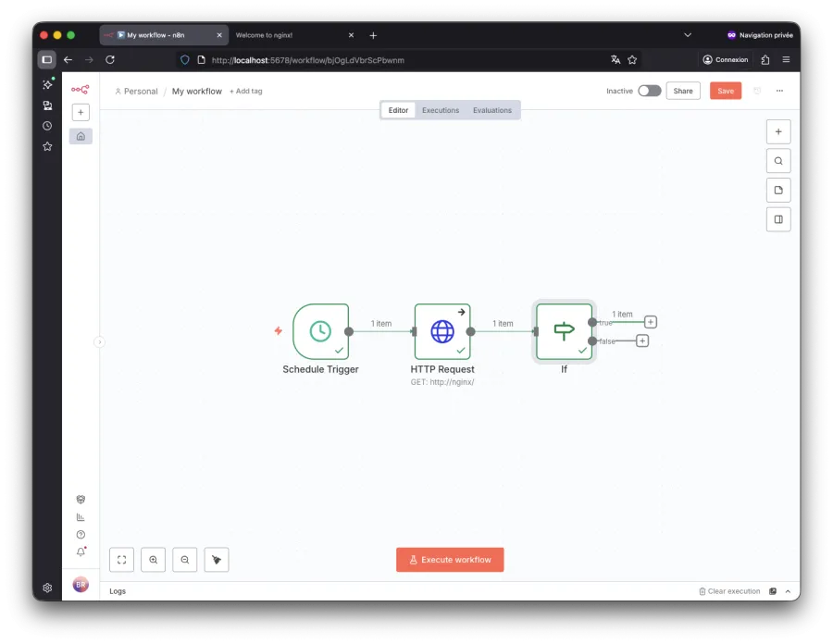Open the Schedule Trigger node
Screen dimensions: 833x644
319,331
